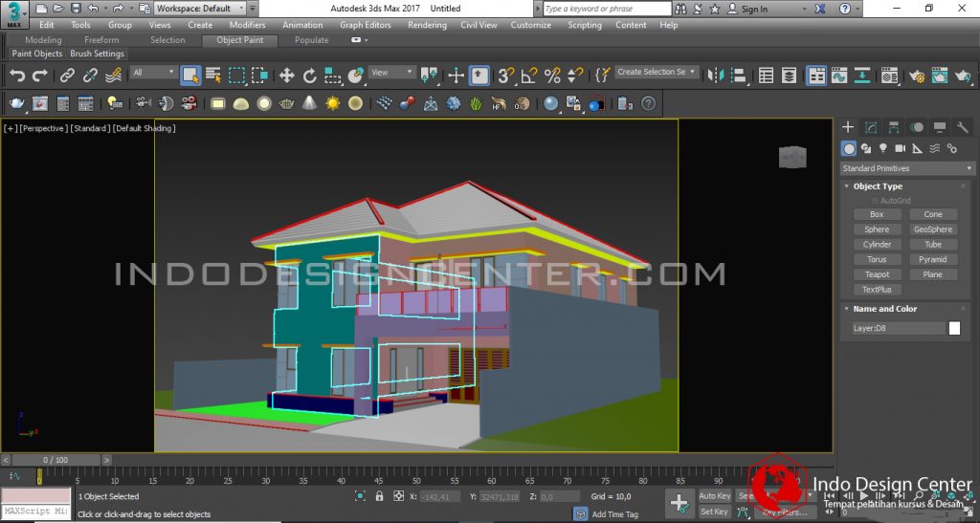The image size is (980, 523).
Task: Toggle the Auto Key mode
Action: [714, 496]
